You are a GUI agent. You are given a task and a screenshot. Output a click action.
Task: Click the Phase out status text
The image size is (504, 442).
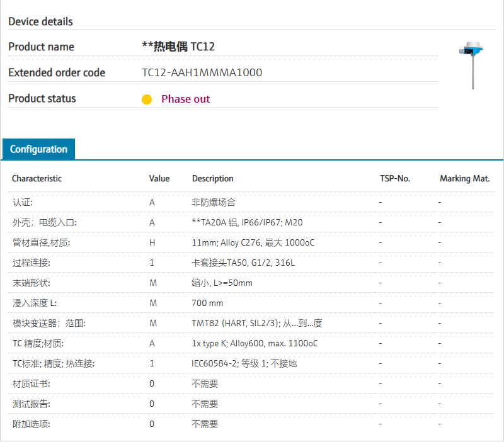(185, 99)
